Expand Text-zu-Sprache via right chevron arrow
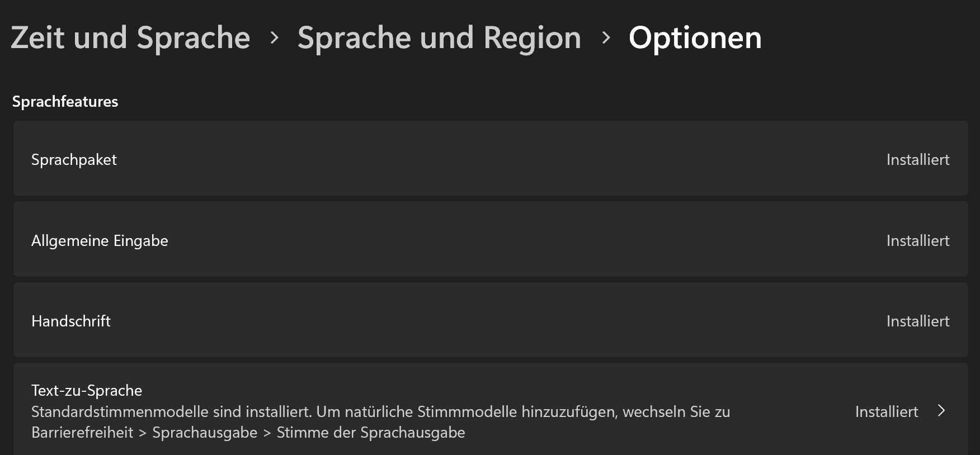The height and width of the screenshot is (455, 980). tap(941, 411)
